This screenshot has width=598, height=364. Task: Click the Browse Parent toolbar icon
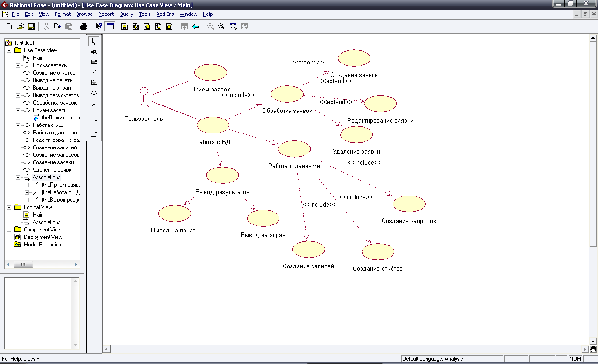(x=185, y=27)
